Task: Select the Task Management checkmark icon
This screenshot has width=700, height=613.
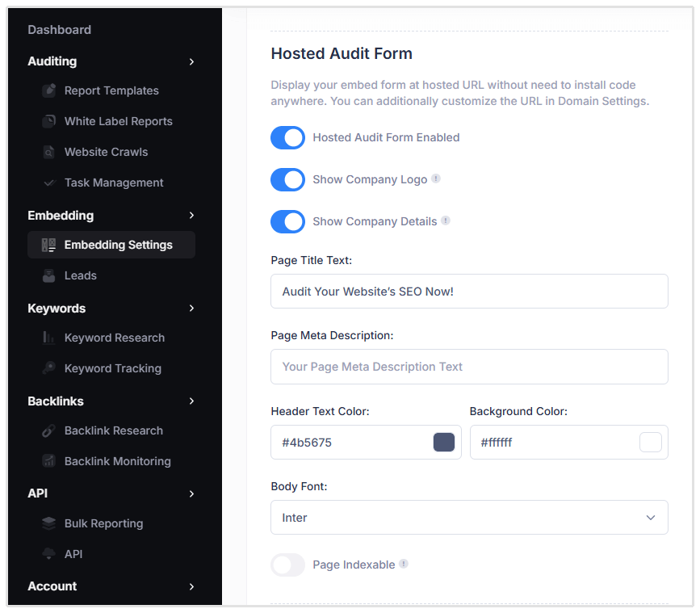Action: pyautogui.click(x=48, y=183)
